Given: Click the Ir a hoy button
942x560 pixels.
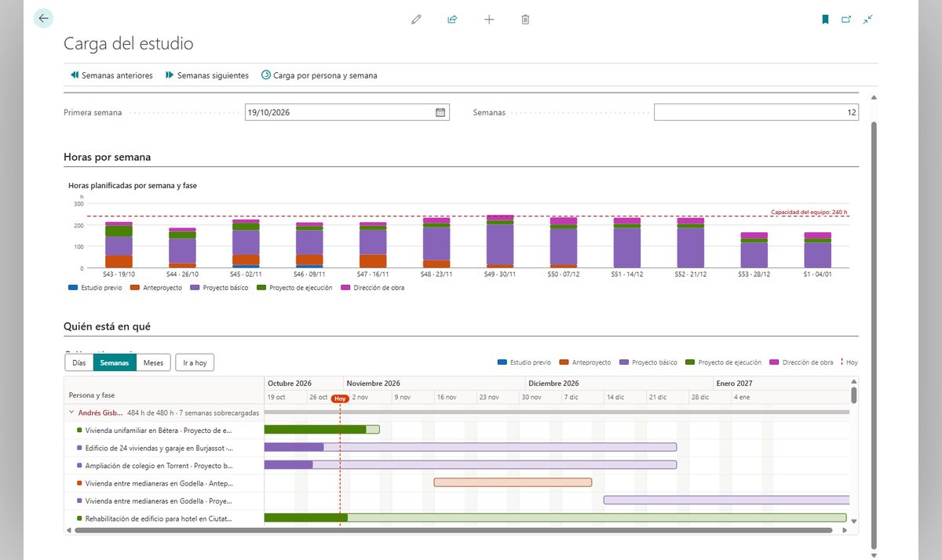Looking at the screenshot, I should point(195,362).
